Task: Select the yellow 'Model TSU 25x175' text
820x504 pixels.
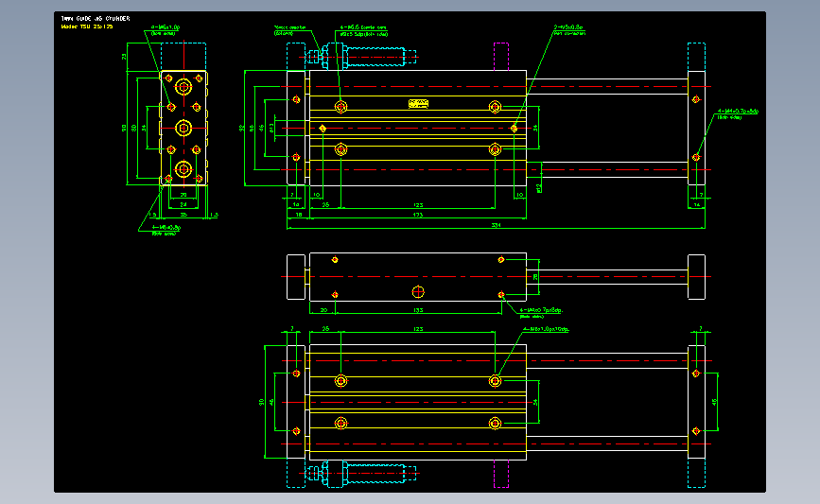Action: [87, 26]
